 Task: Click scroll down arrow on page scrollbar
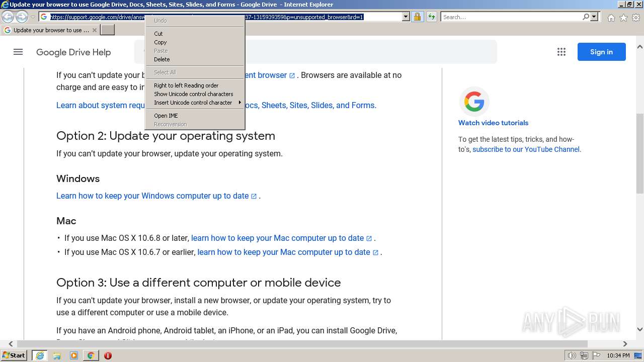coord(639,330)
